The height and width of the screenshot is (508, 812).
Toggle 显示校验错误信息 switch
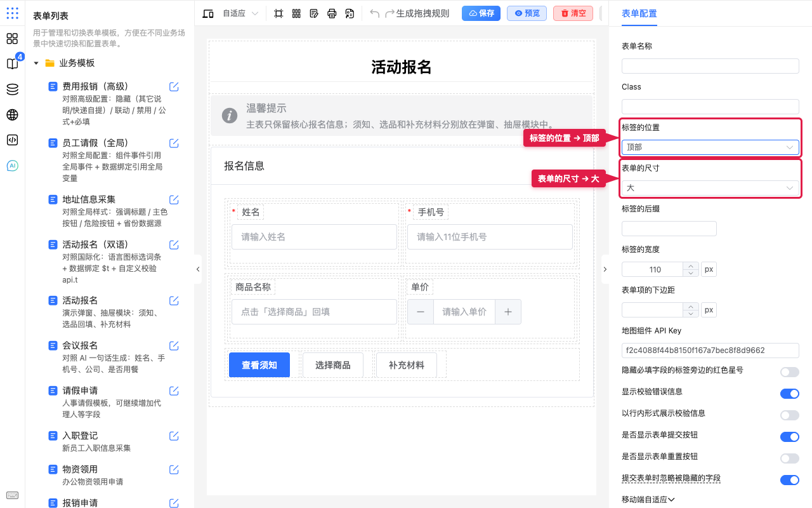[790, 394]
